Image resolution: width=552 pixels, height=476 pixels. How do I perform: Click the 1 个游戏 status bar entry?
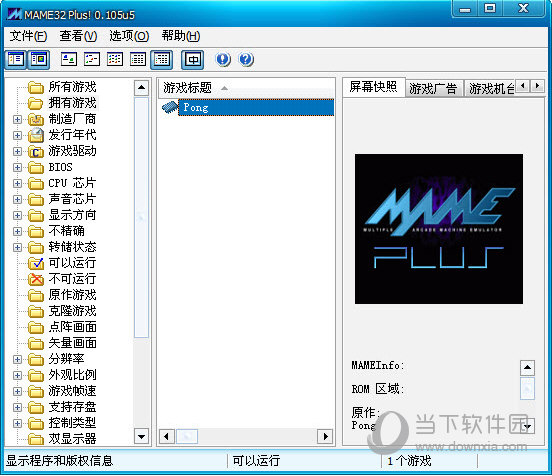[x=409, y=461]
